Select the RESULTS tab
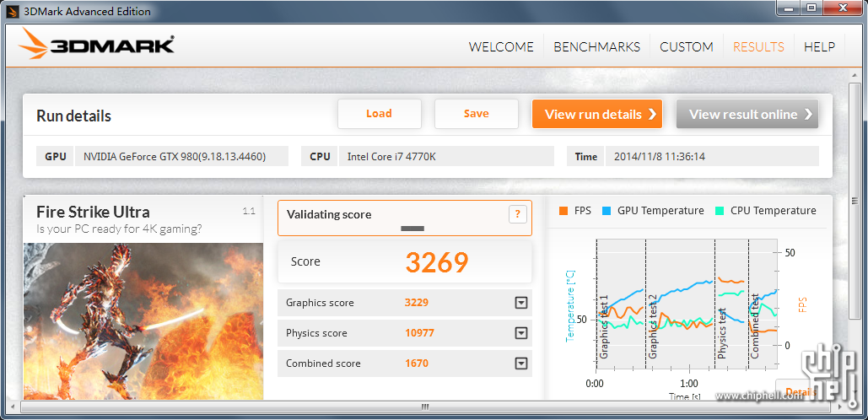The height and width of the screenshot is (420, 868). click(x=758, y=47)
